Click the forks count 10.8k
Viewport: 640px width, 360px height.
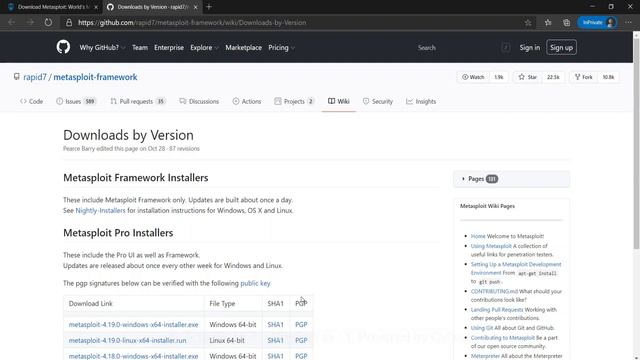point(608,77)
